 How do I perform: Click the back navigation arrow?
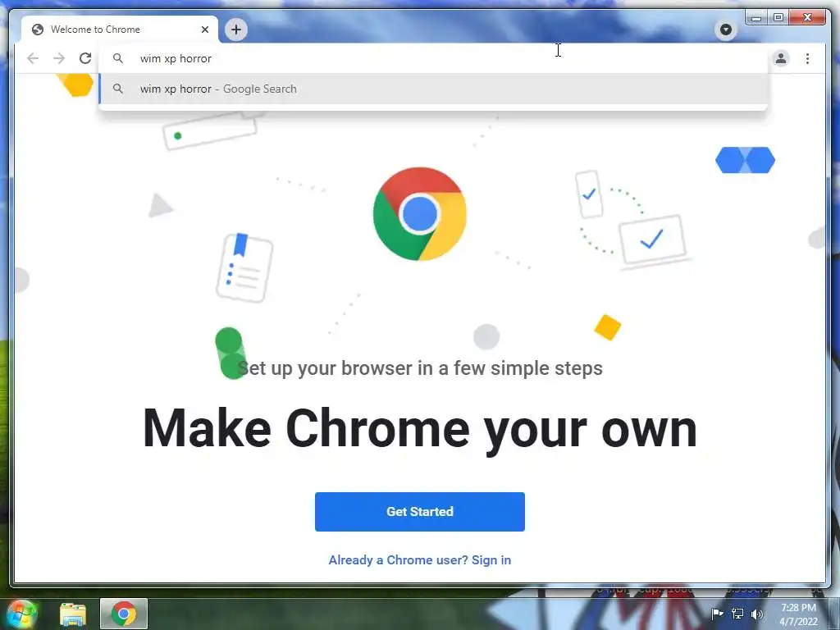(x=33, y=58)
